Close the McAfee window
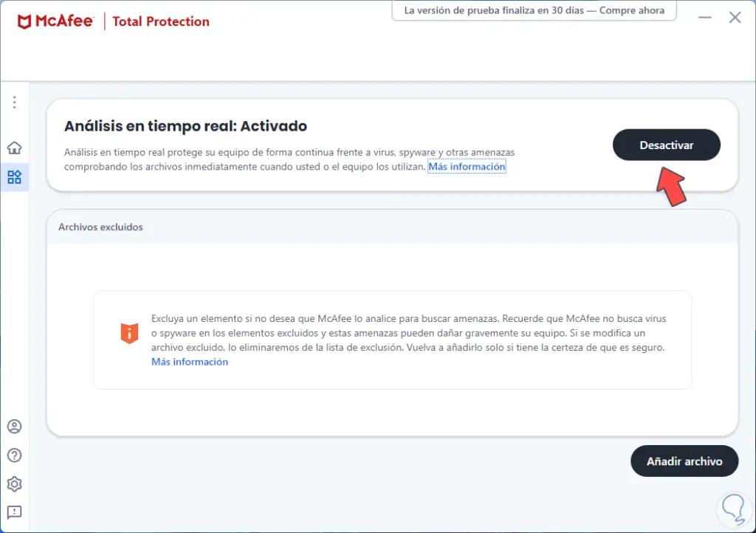 pos(735,18)
